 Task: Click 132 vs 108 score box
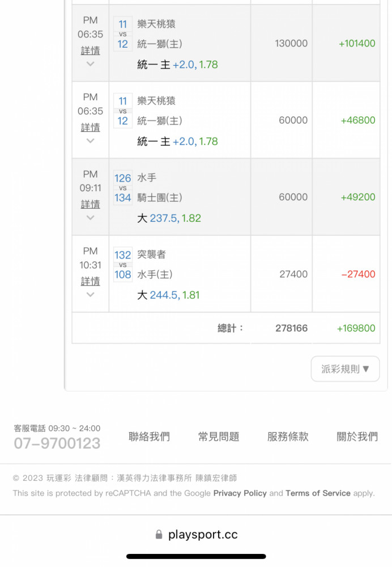(122, 265)
